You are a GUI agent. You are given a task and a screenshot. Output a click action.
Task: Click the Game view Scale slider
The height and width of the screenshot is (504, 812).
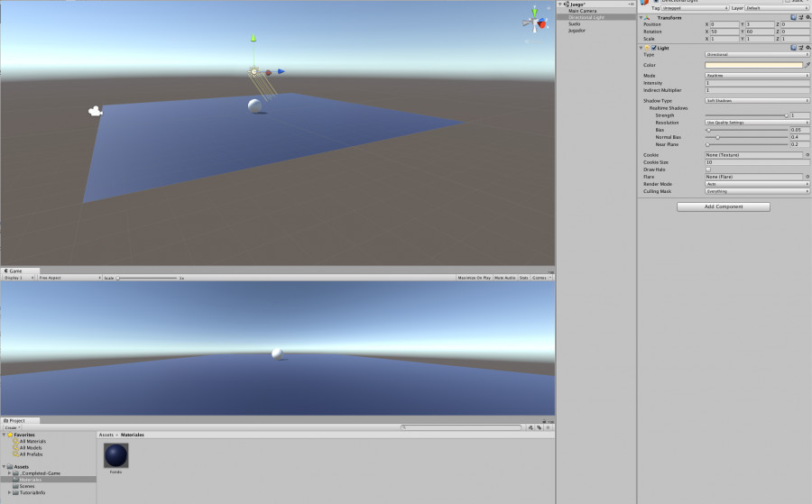click(x=146, y=278)
